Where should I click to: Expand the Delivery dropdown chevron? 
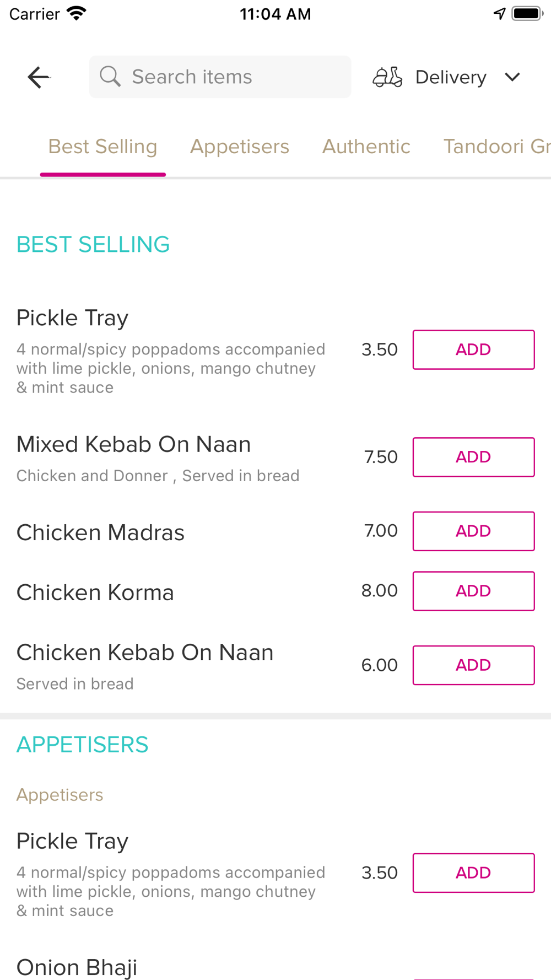[512, 77]
